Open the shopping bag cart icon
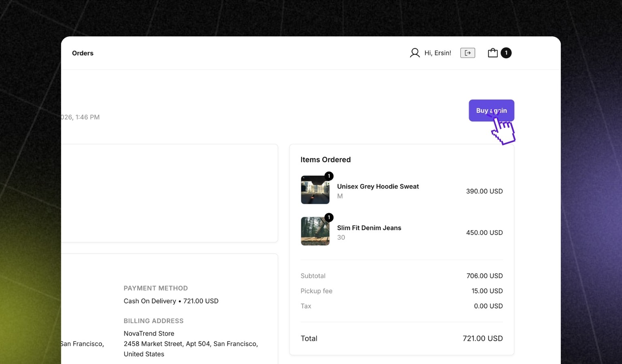622x364 pixels. click(x=493, y=53)
